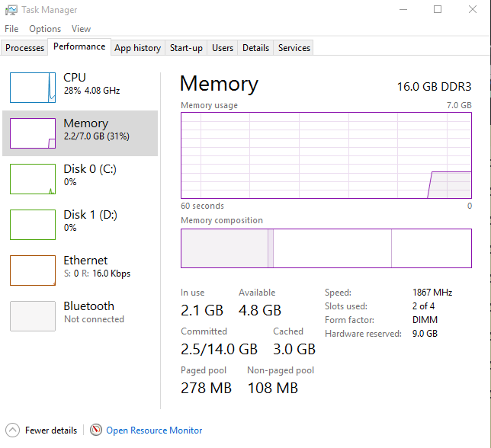
Task: Switch to the Processes tab
Action: tap(25, 48)
